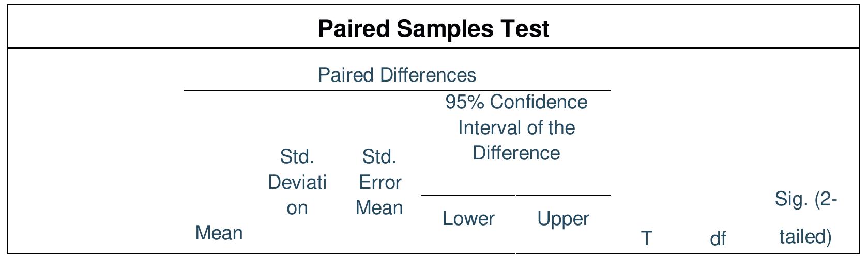The image size is (868, 257).
Task: Select the df column header
Action: [x=718, y=238]
